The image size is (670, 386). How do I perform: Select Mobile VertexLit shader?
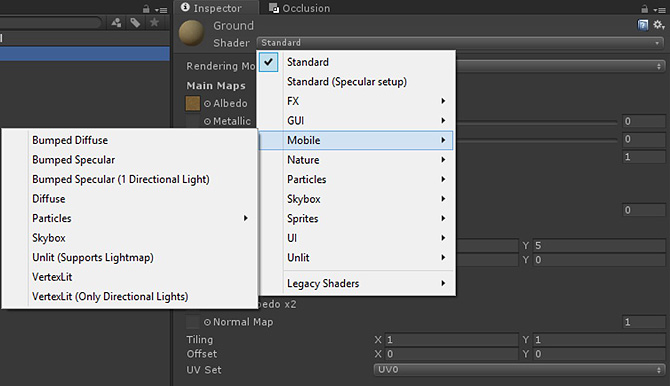click(130, 277)
